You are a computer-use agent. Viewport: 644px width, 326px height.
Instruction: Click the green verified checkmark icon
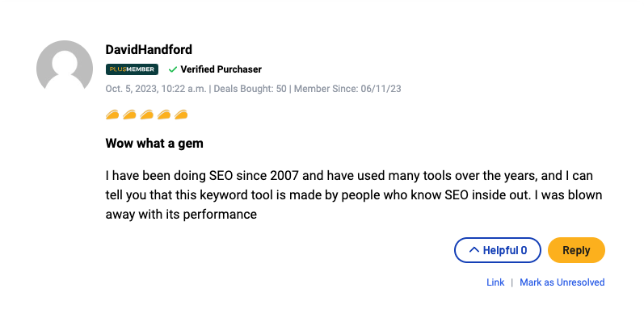pos(172,69)
